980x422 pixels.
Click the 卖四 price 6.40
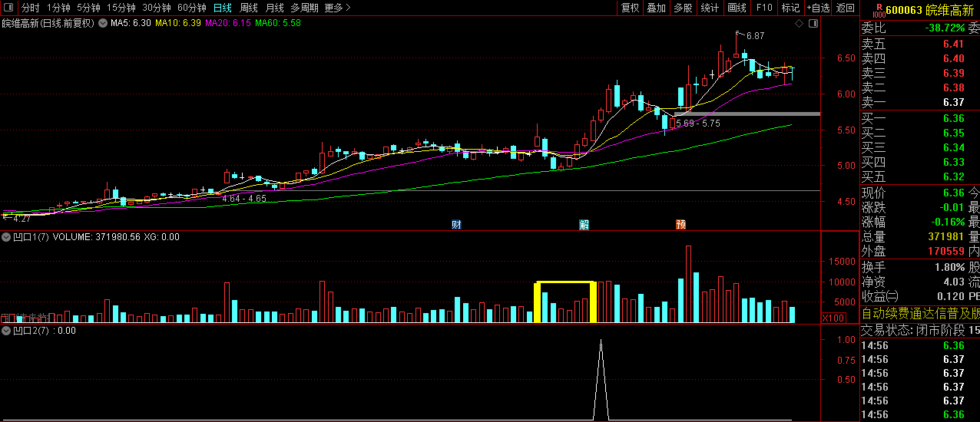point(953,58)
